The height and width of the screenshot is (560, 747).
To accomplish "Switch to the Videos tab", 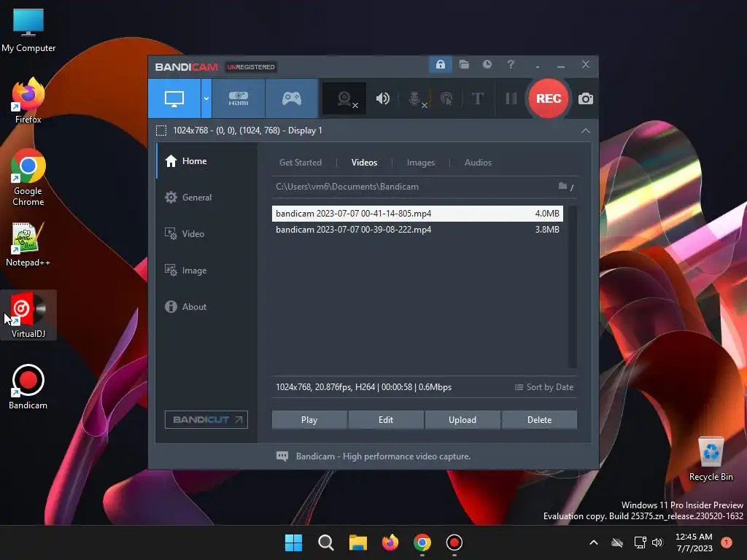I will 364,163.
